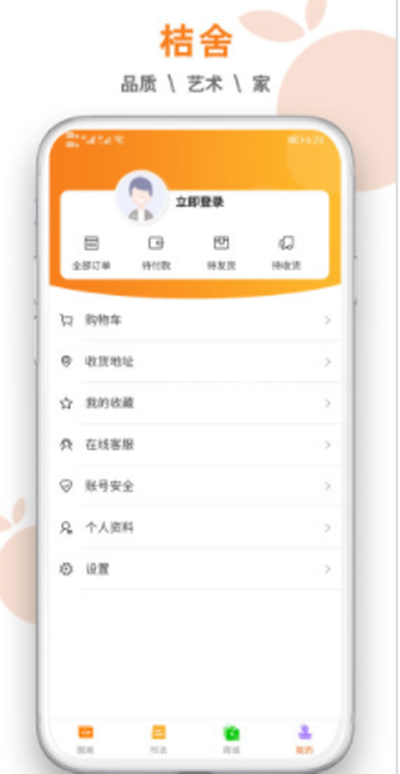Select the purple 我的 profile tab

(304, 739)
